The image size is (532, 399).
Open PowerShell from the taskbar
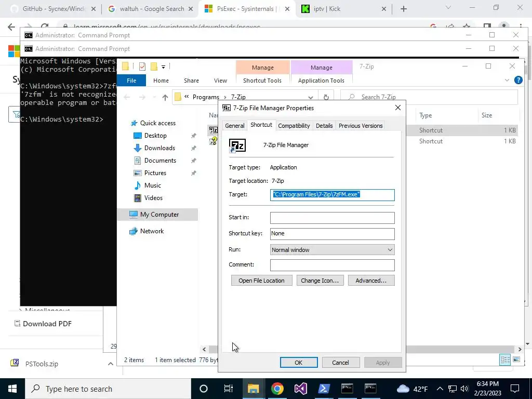(324, 389)
